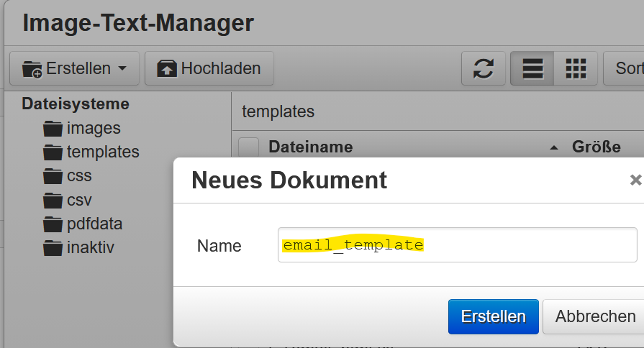Cancel the dialog with Abbrechen

coord(594,317)
